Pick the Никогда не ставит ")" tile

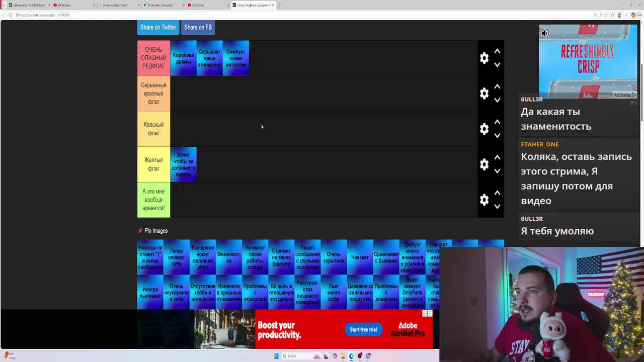coord(150,257)
